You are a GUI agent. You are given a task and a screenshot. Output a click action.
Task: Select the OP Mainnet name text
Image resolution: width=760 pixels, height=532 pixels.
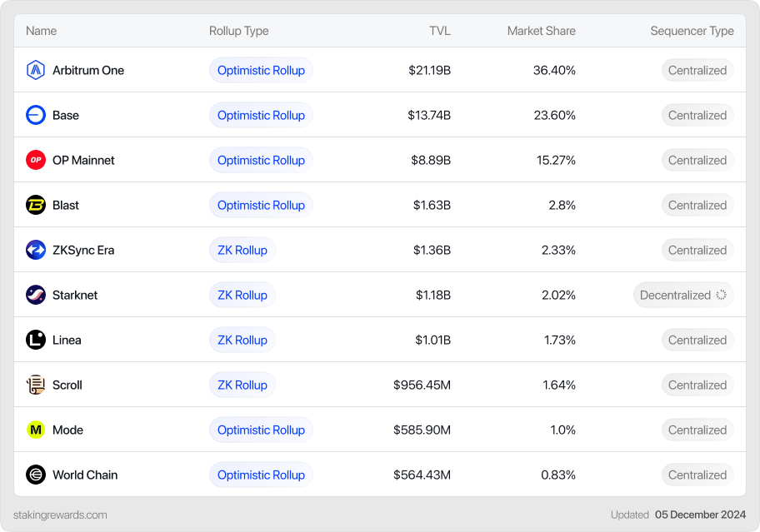(83, 160)
